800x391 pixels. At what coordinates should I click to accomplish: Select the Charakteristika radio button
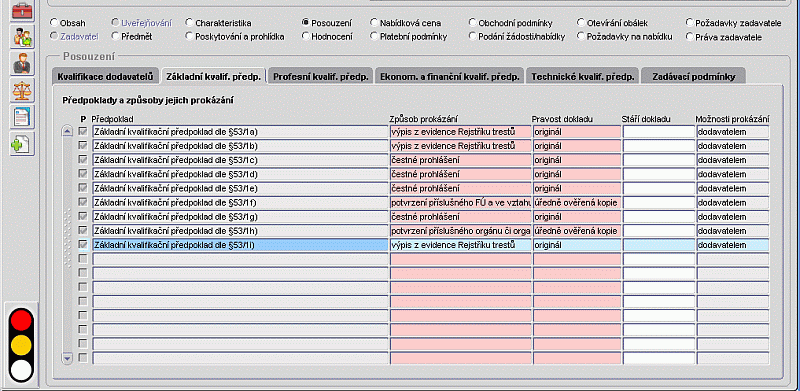coord(189,23)
